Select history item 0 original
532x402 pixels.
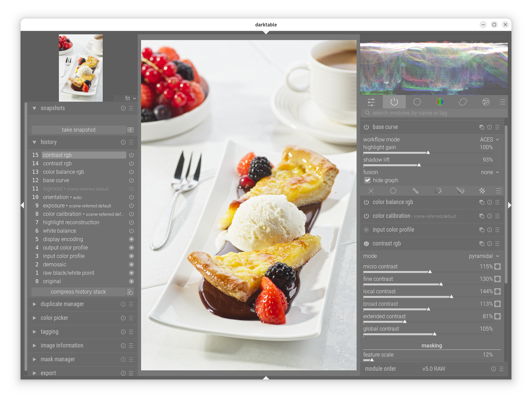coord(84,281)
